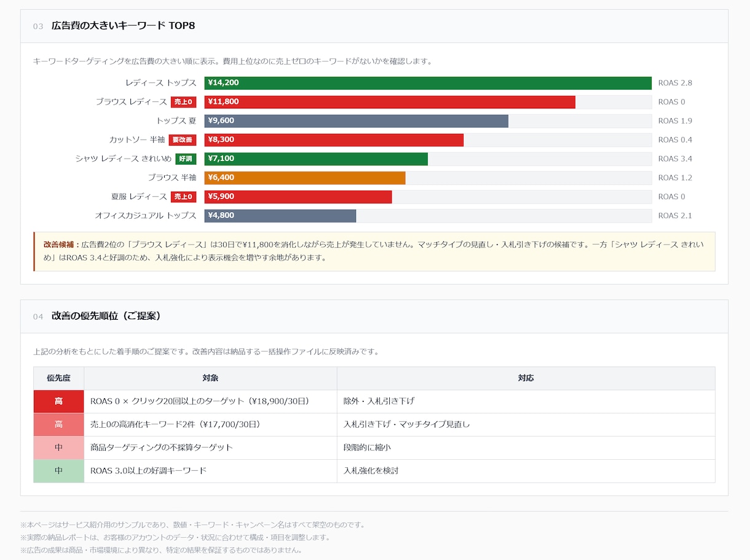Click the green 中 priority cell
The height and width of the screenshot is (560, 750).
58,471
